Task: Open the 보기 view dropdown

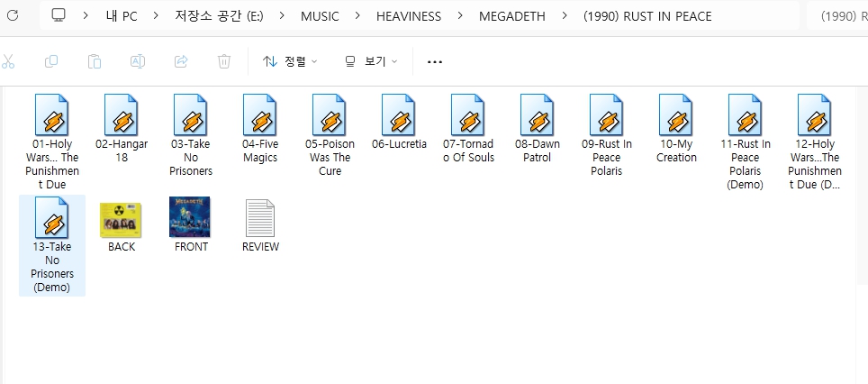Action: tap(371, 61)
